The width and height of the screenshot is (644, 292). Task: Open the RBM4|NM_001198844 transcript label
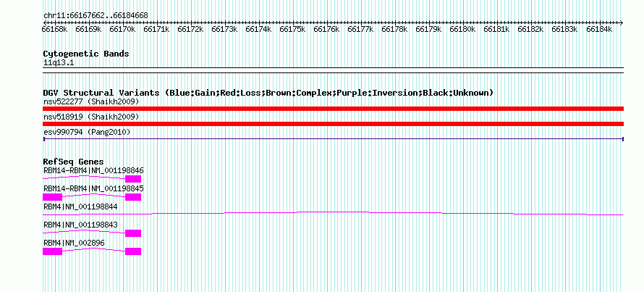(x=80, y=207)
